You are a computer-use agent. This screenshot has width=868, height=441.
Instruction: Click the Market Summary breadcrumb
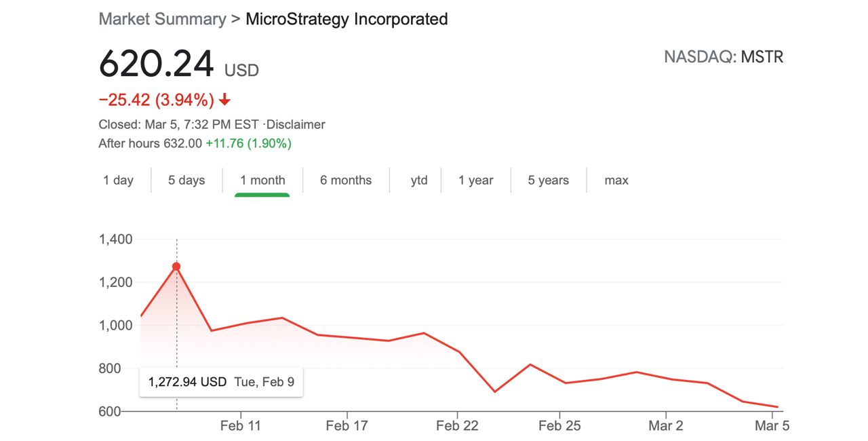pos(162,19)
